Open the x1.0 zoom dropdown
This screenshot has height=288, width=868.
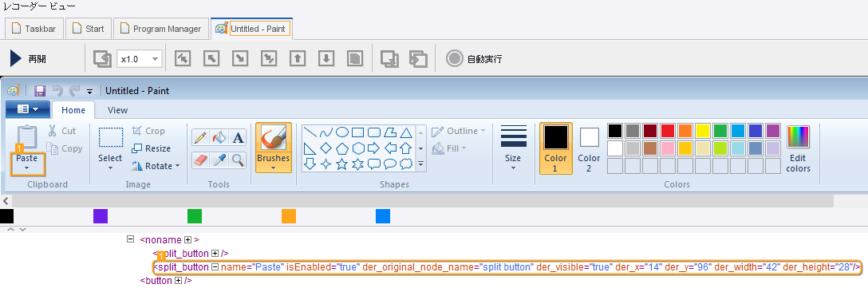[x=155, y=59]
